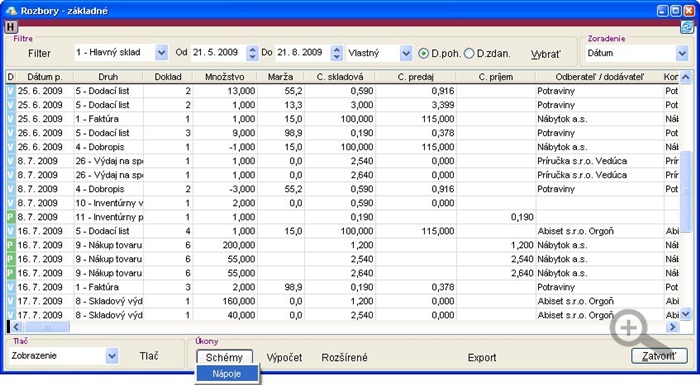Screen dimensions: 700x385
Task: Sort by the C. príjem column header
Action: 496,77
